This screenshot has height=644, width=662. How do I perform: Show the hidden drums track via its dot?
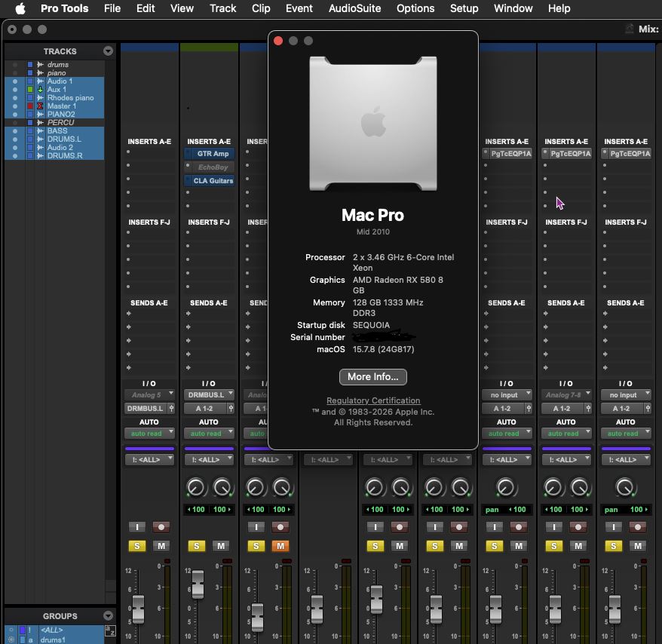tap(15, 65)
